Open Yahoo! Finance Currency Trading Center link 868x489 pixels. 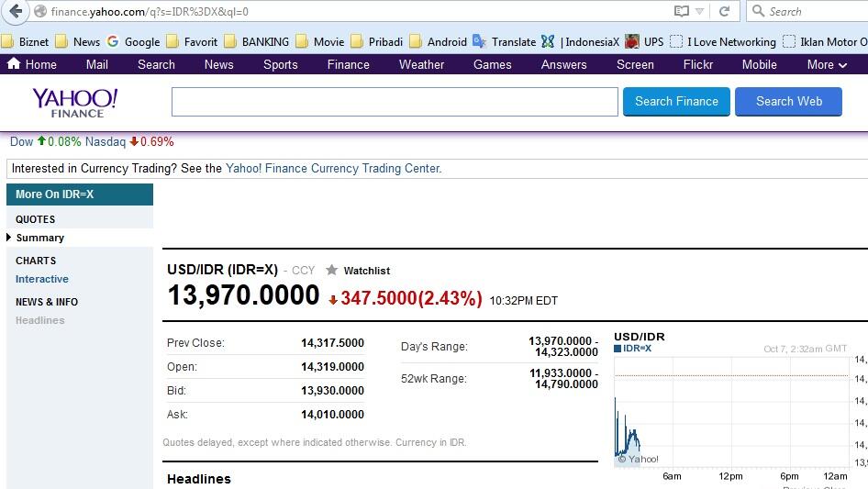(x=333, y=168)
